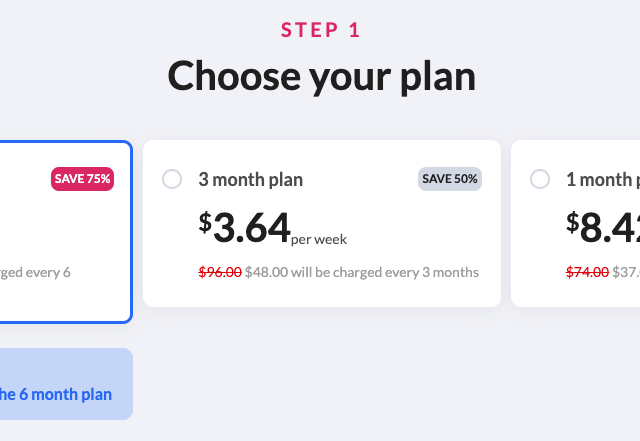The height and width of the screenshot is (441, 640).
Task: Select the 3 month plan radio button
Action: tap(172, 179)
